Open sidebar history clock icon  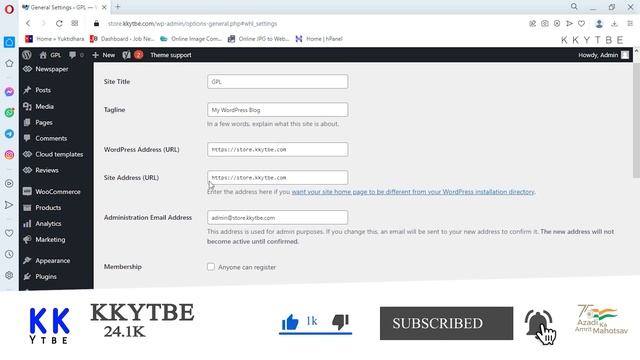pyautogui.click(x=9, y=254)
